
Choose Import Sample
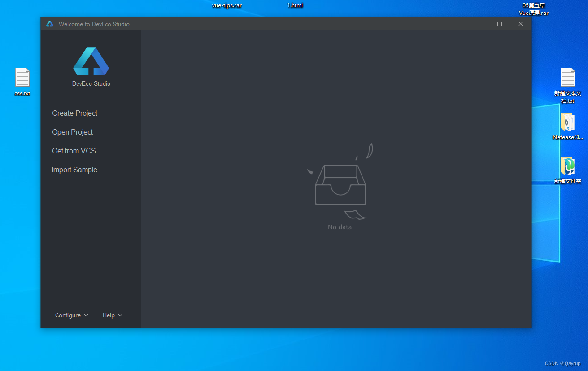click(74, 170)
